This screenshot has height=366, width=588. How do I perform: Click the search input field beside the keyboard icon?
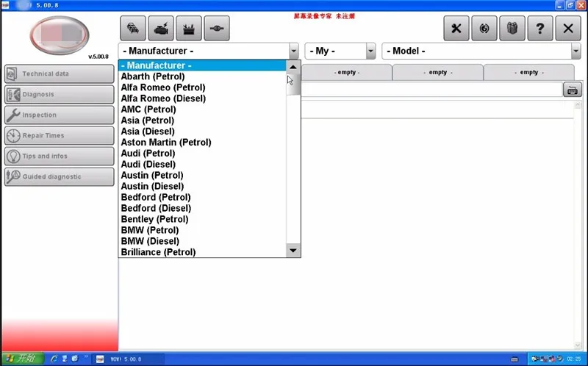pyautogui.click(x=431, y=90)
